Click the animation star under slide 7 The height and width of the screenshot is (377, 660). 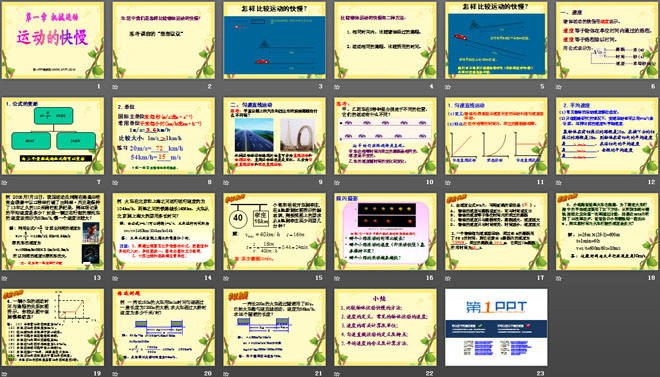click(4, 182)
